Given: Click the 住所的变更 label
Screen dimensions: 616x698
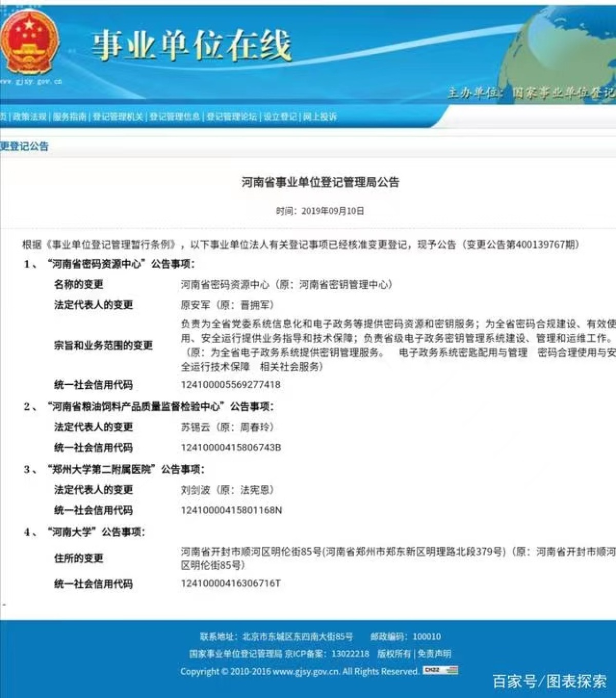Looking at the screenshot, I should coord(79,558).
